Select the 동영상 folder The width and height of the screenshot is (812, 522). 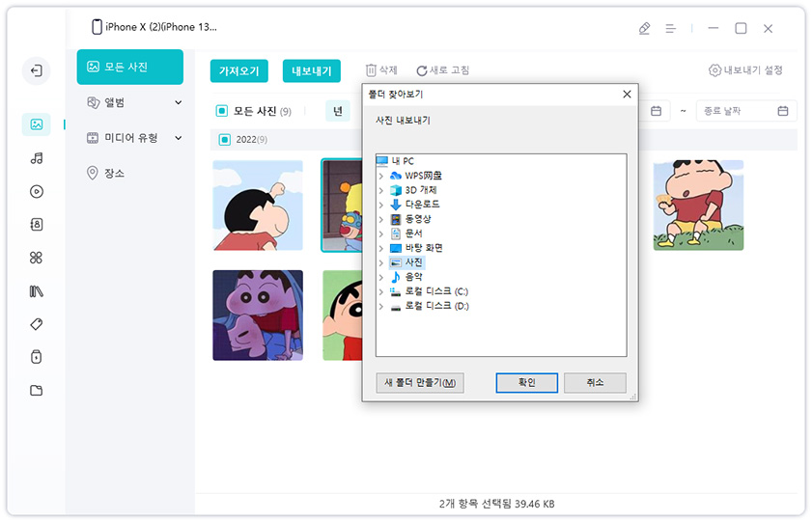410,219
